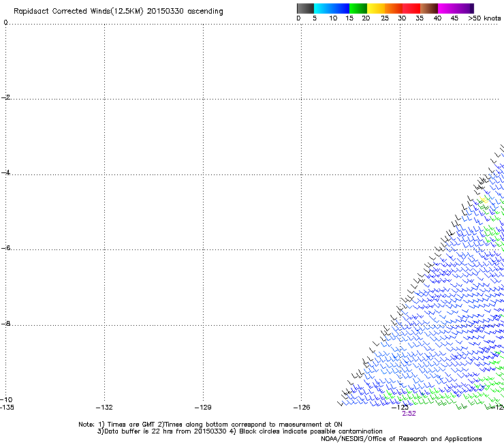The image size is (504, 443).
Task: Select the '-6' latitude axis label
Action: click(x=5, y=248)
